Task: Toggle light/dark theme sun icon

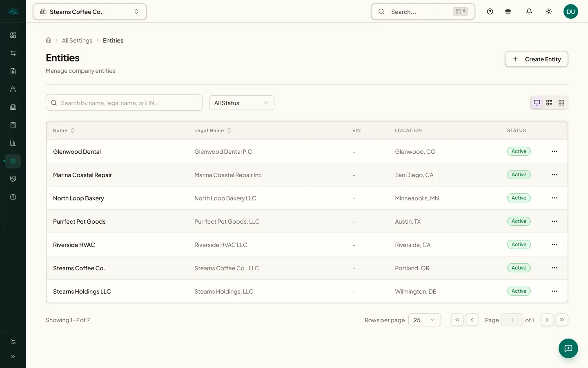Action: 549,11
